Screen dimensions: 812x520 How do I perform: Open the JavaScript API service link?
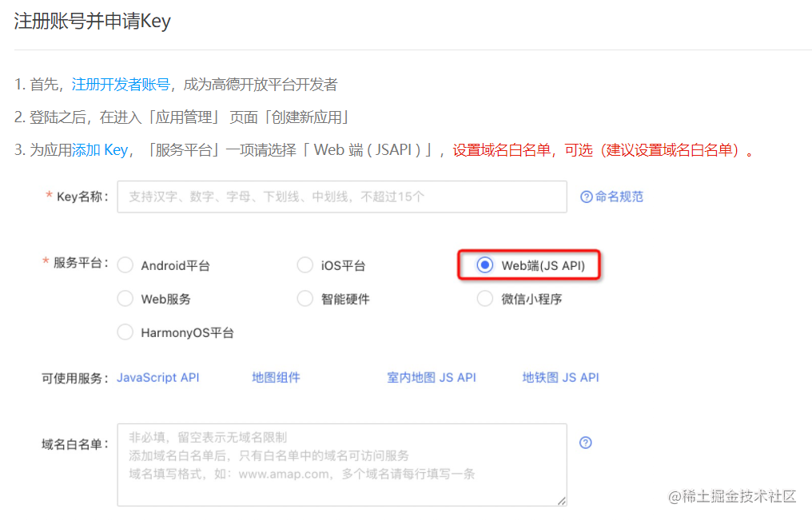(x=158, y=378)
